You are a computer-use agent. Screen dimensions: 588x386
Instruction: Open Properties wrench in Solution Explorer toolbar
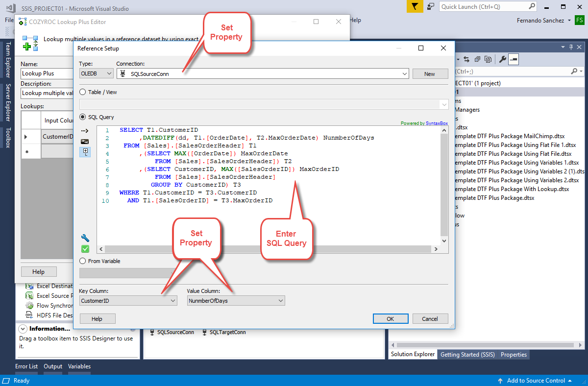pos(502,59)
